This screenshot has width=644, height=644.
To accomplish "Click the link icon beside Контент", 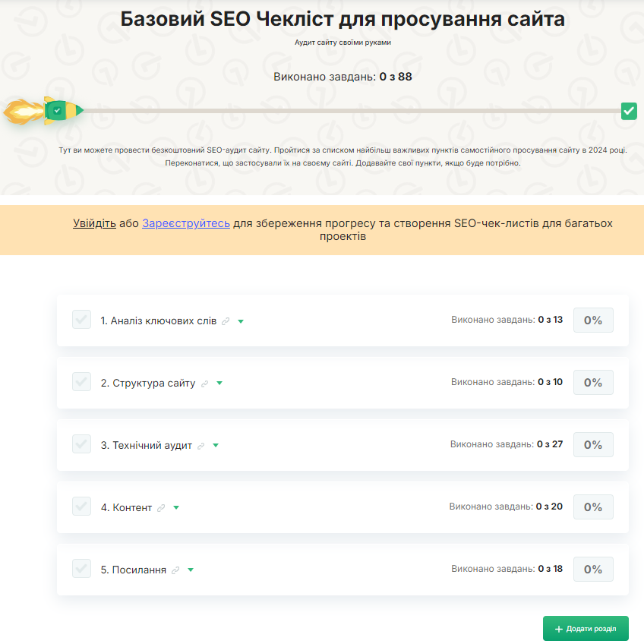I will click(161, 508).
